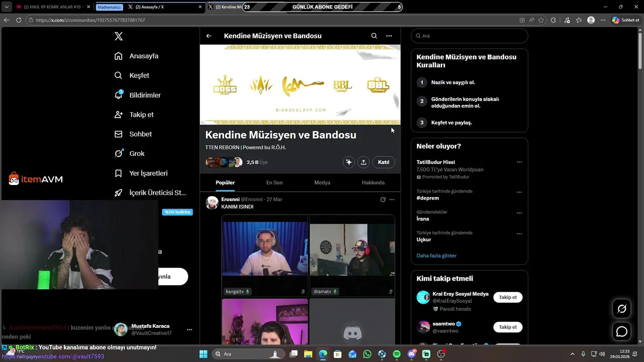Open the Sohbet et Copilot button
644x362 pixels.
click(625, 20)
